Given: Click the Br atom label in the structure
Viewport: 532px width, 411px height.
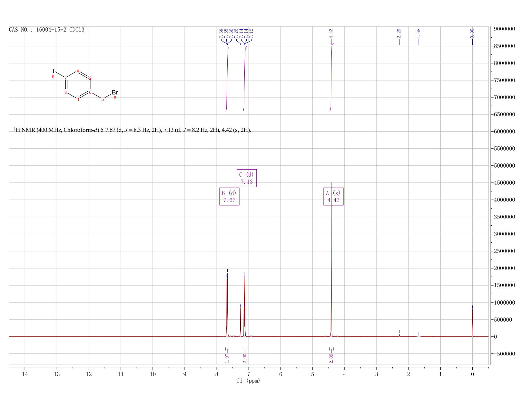Looking at the screenshot, I should tap(115, 93).
